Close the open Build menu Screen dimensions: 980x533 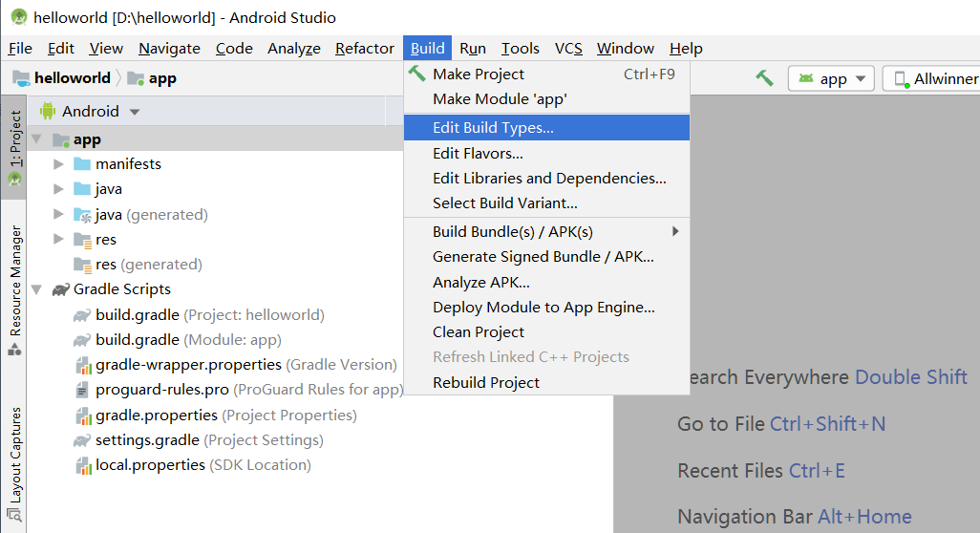click(x=428, y=48)
